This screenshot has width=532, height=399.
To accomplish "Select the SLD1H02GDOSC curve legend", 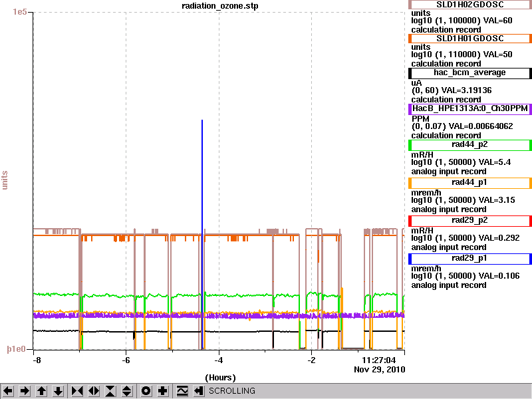I will click(x=470, y=5).
